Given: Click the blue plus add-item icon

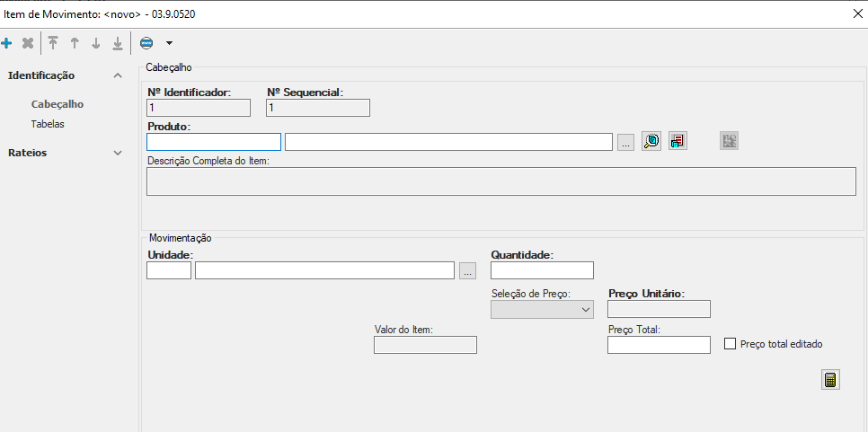Looking at the screenshot, I should [7, 42].
